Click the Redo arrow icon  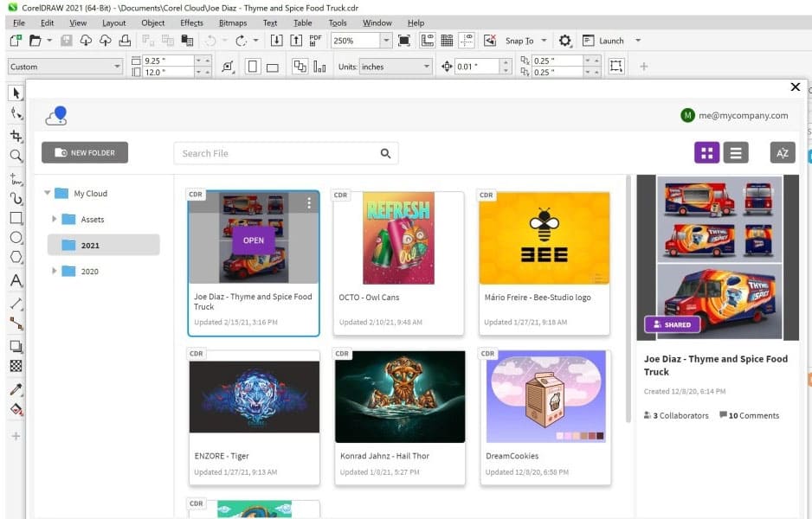pyautogui.click(x=241, y=41)
